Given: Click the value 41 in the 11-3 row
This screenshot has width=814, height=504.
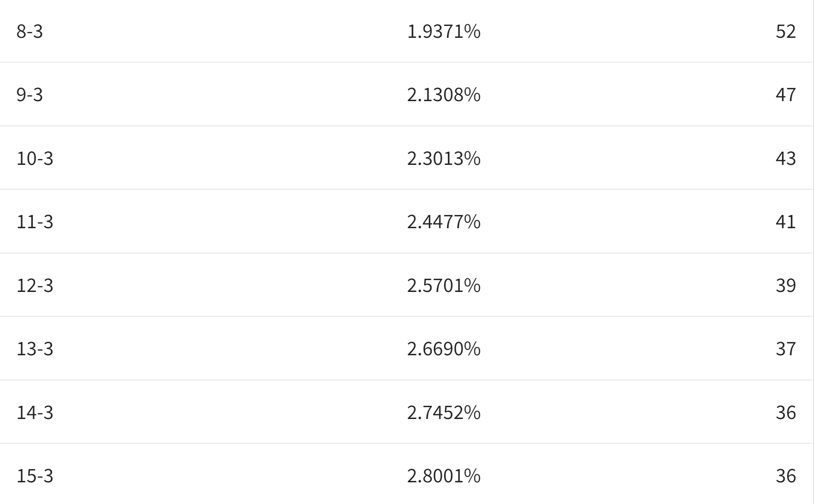Looking at the screenshot, I should tap(786, 221).
